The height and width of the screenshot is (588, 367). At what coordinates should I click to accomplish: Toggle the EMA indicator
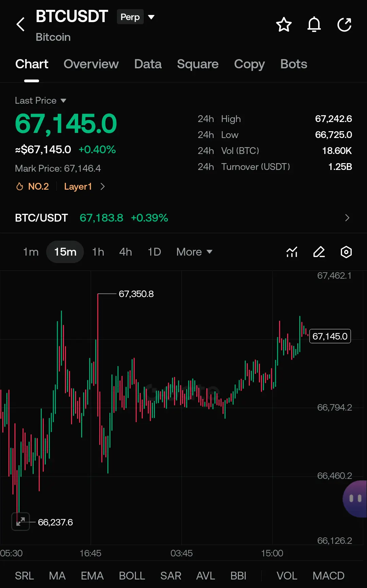[x=92, y=576]
